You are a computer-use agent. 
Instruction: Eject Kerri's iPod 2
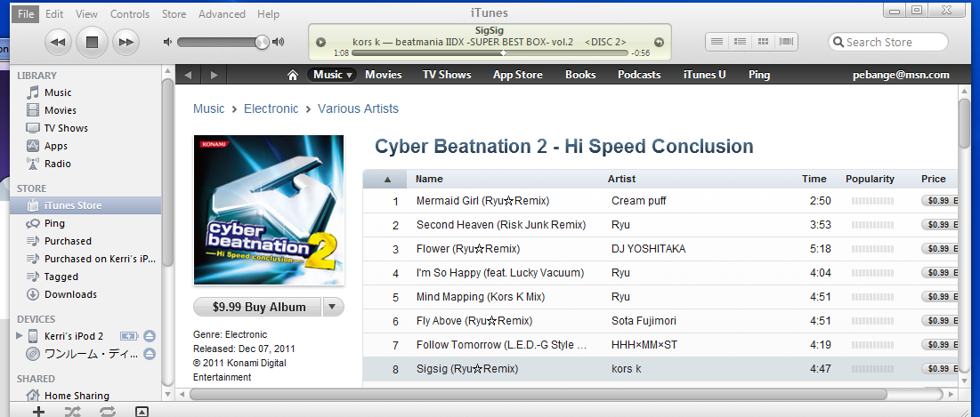[x=149, y=336]
